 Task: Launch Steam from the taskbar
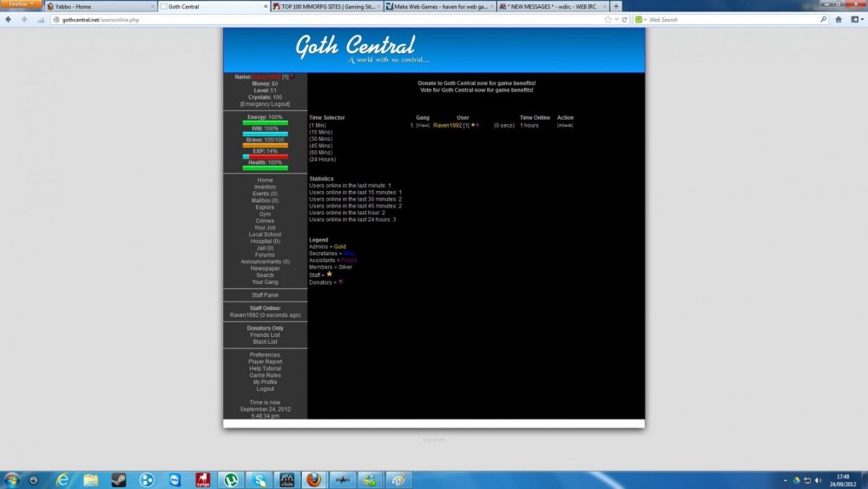(x=119, y=479)
